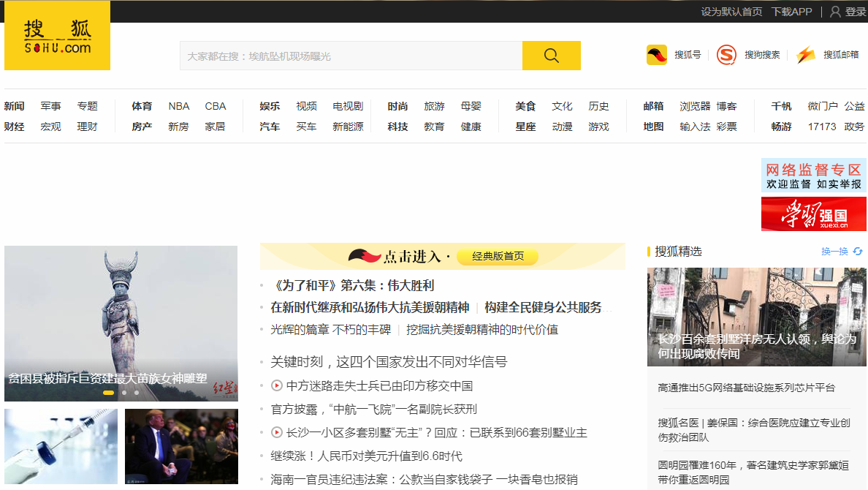Click 换一换 text link

pos(835,252)
